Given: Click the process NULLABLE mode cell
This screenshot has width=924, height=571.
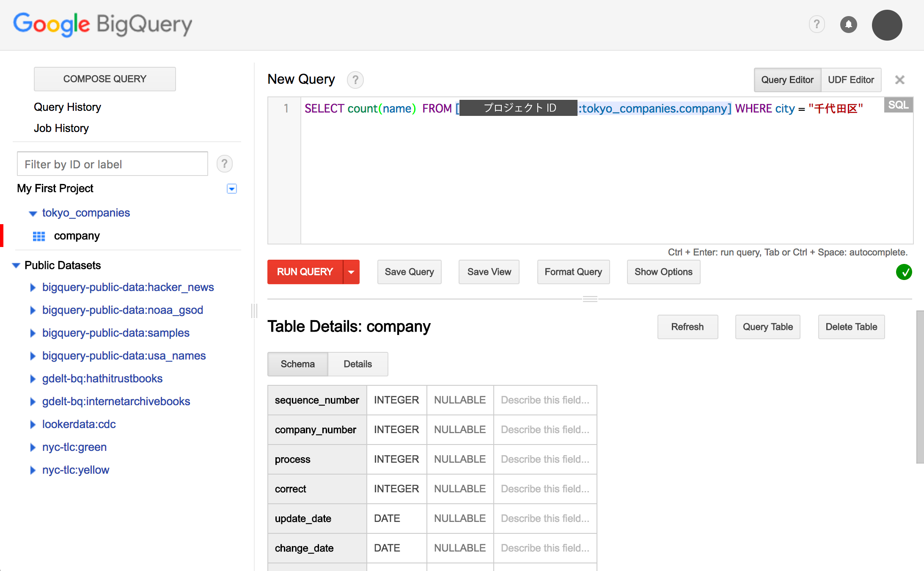Looking at the screenshot, I should [460, 459].
